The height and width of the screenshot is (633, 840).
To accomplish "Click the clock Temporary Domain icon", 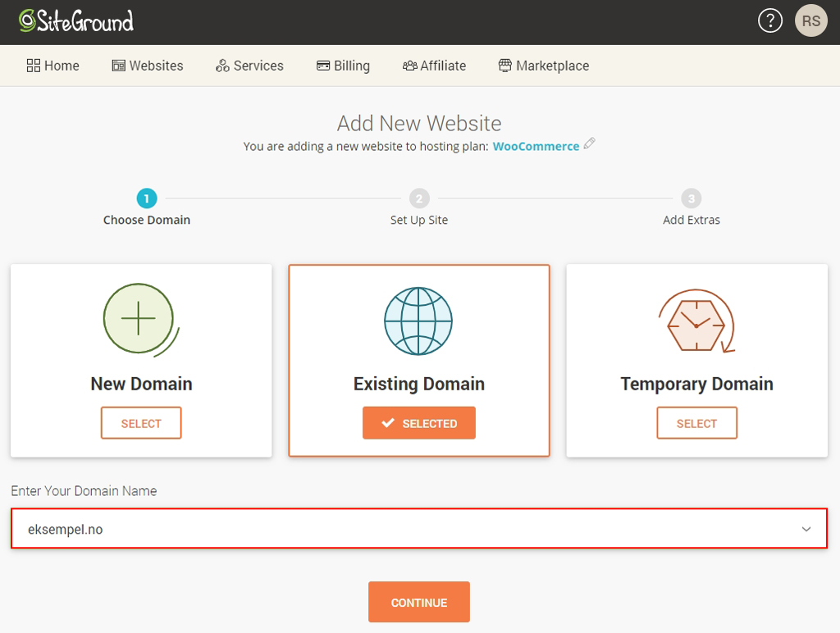I will [696, 321].
